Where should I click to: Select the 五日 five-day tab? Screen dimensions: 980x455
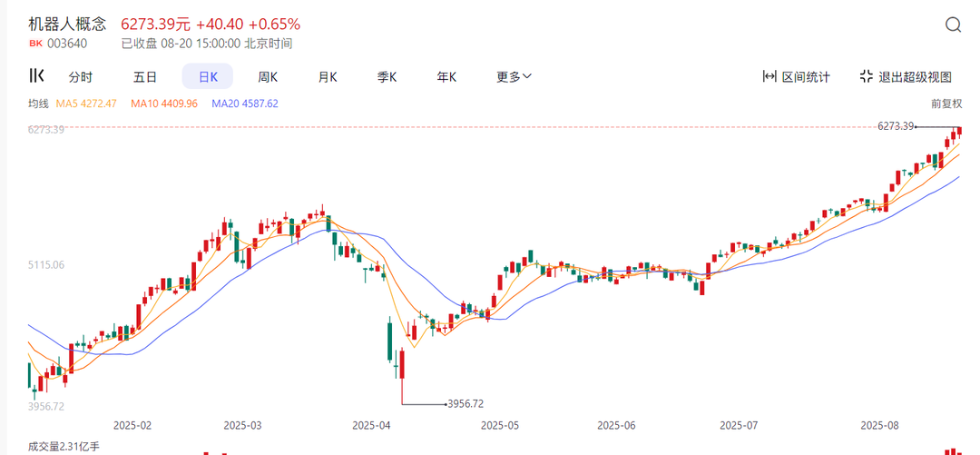point(145,77)
